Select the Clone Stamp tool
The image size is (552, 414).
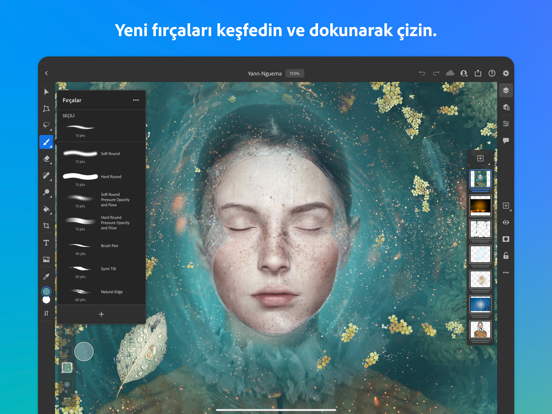46,192
